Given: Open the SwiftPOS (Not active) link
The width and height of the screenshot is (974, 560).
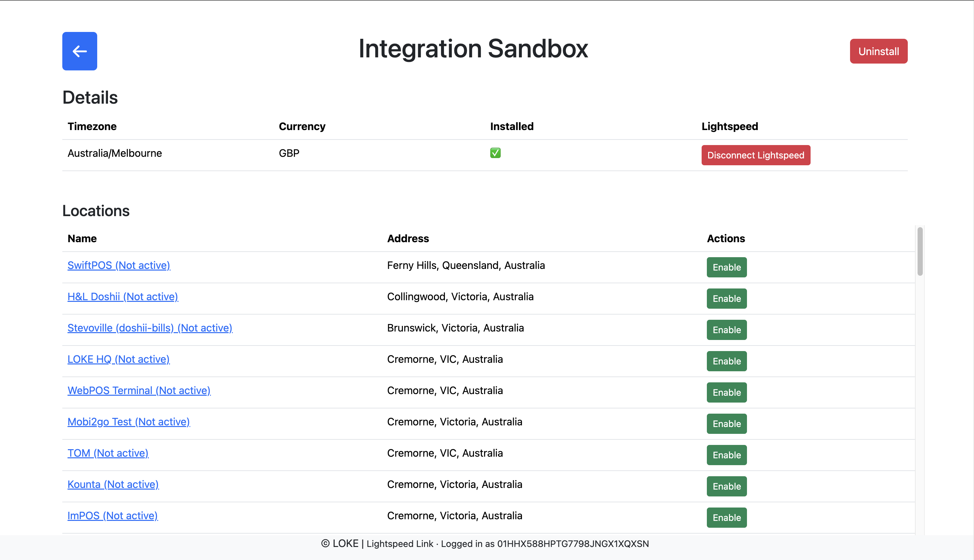Looking at the screenshot, I should [x=119, y=265].
